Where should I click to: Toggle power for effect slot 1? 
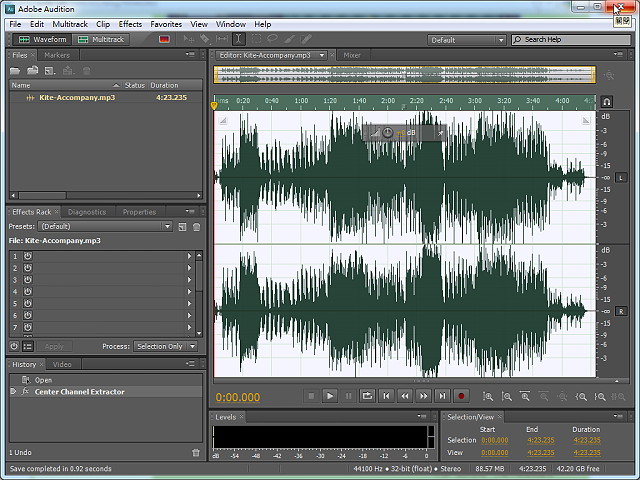click(x=27, y=256)
